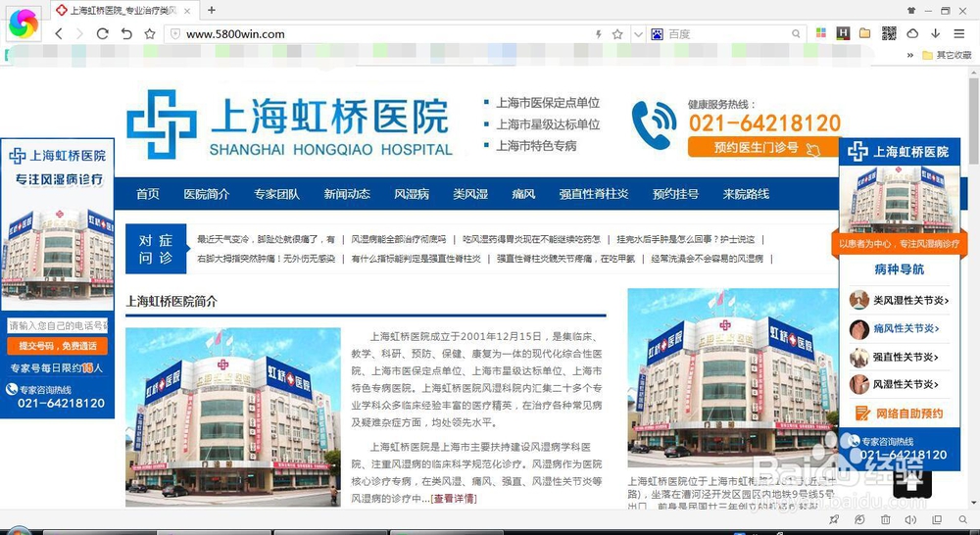Click the rocket speed-up icon in status bar
The height and width of the screenshot is (535, 980).
[834, 520]
